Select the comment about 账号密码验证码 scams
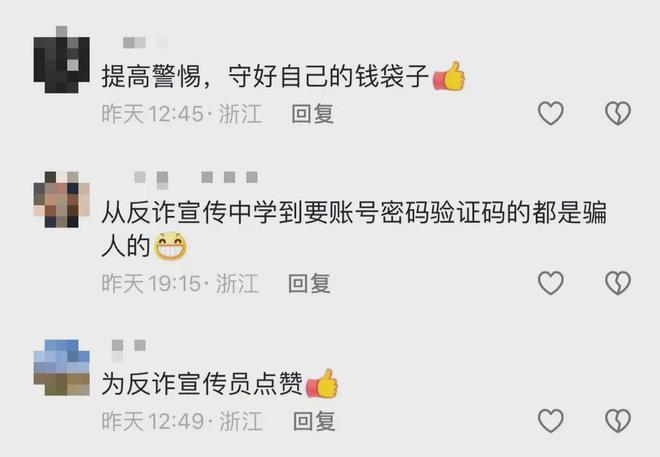This screenshot has width=660, height=457. 354,229
